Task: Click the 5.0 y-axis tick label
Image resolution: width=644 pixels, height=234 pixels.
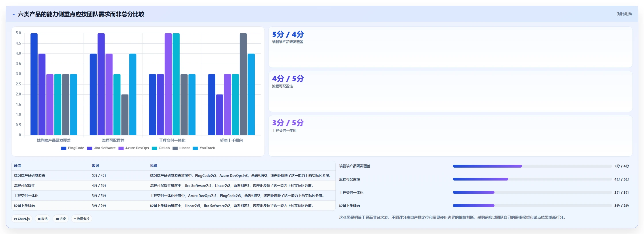Action: [x=18, y=33]
